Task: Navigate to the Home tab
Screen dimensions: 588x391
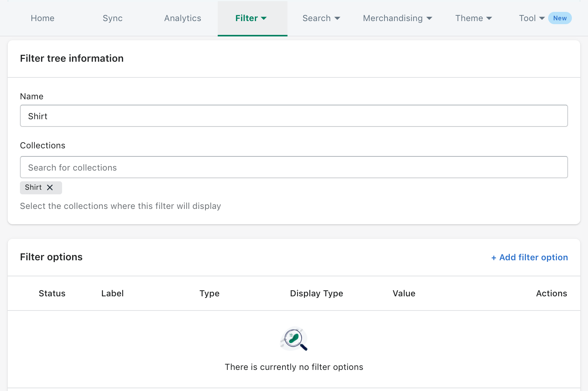Action: pos(42,18)
